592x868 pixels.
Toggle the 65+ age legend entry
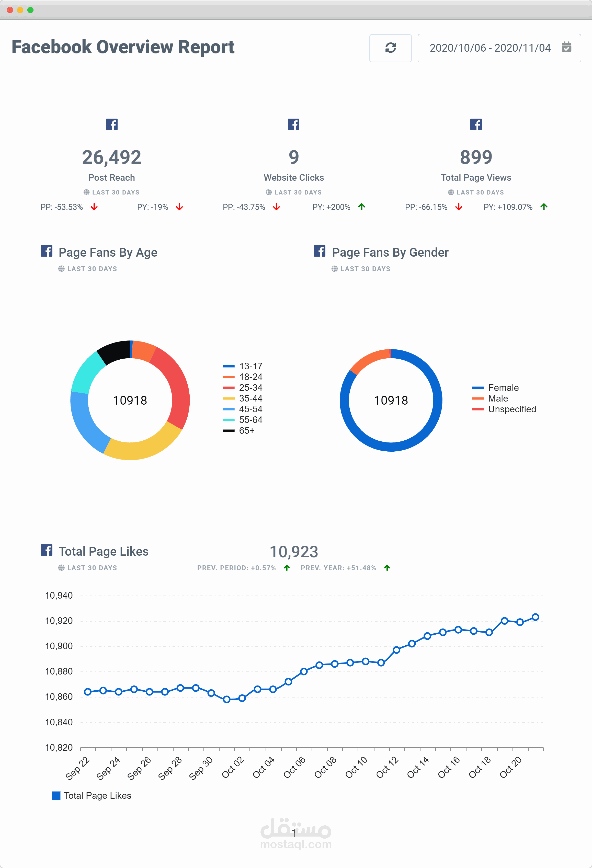click(x=239, y=431)
